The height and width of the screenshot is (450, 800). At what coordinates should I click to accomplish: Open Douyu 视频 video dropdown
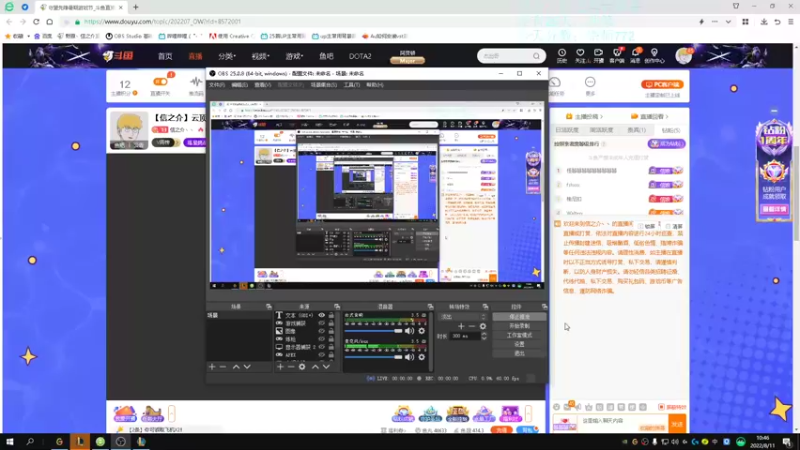click(x=260, y=56)
